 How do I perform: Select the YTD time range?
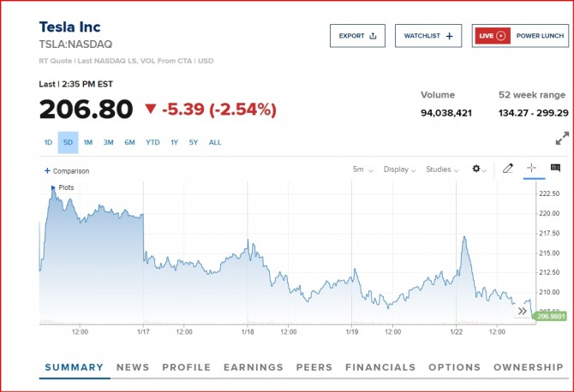(x=152, y=142)
